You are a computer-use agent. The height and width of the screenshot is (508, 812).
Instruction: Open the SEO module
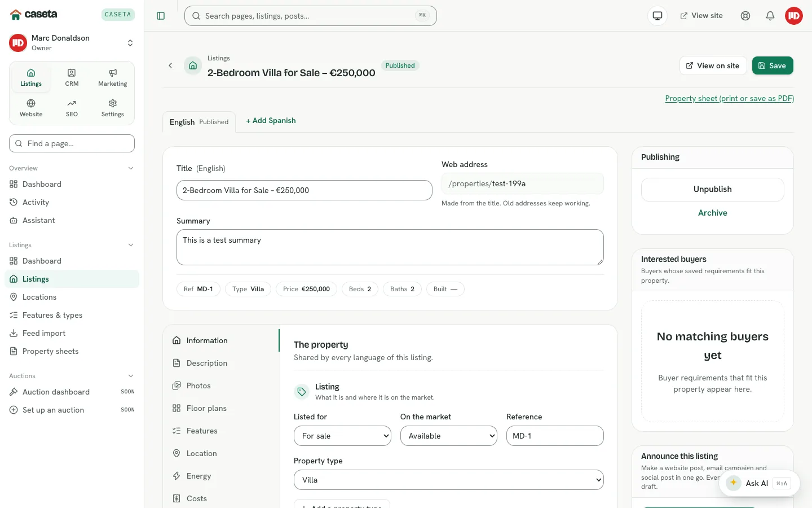[72, 108]
